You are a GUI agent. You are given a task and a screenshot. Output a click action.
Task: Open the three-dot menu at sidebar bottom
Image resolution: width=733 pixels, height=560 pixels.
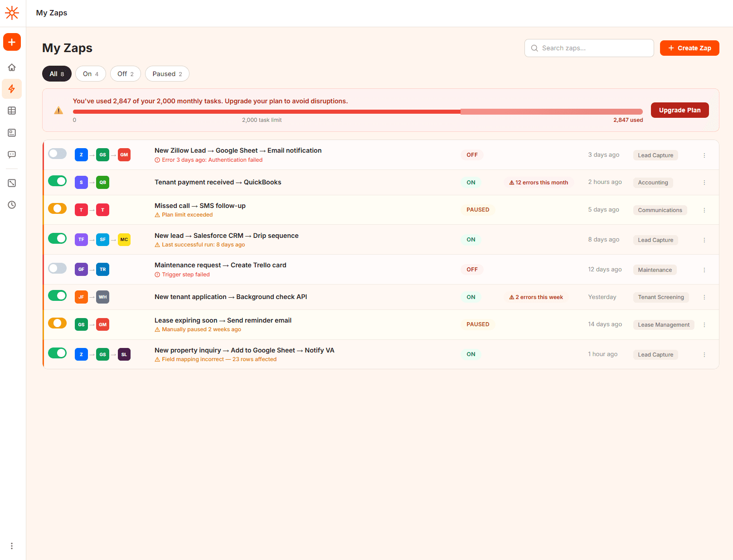point(12,546)
